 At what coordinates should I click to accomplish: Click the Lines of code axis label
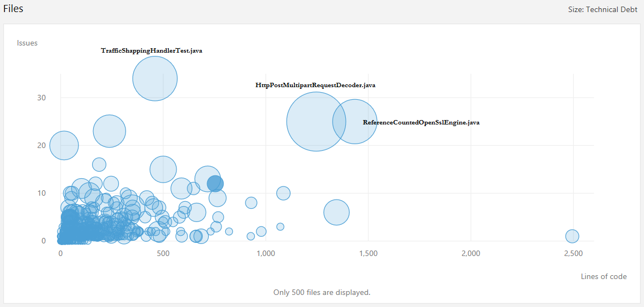click(x=603, y=276)
